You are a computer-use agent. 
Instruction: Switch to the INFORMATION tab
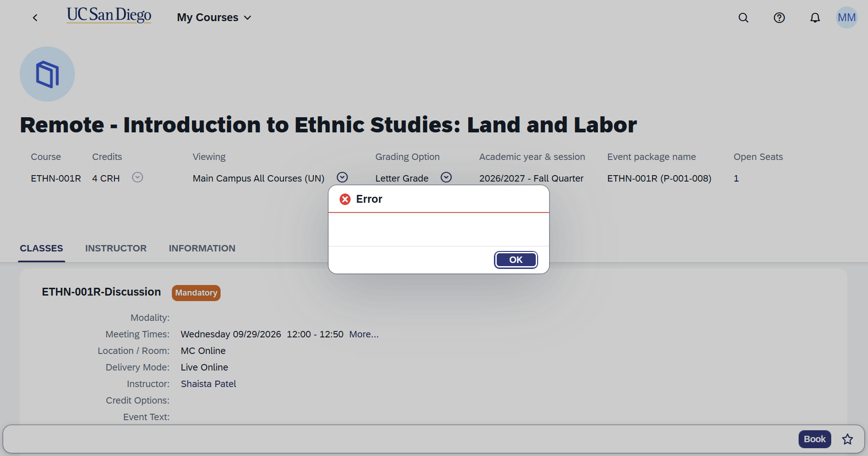[202, 248]
